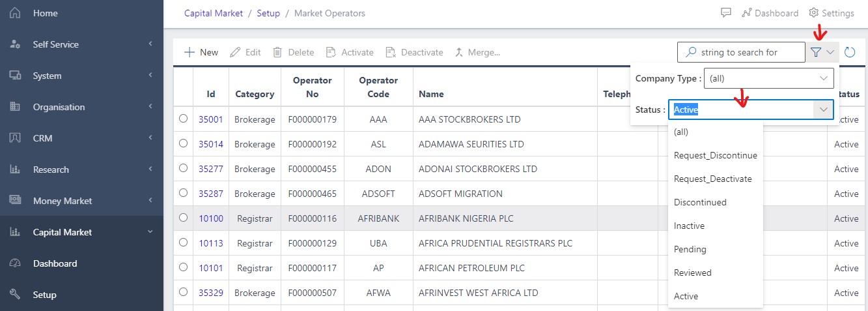The width and height of the screenshot is (868, 311).
Task: Open operator Id 35014 link
Action: point(211,144)
